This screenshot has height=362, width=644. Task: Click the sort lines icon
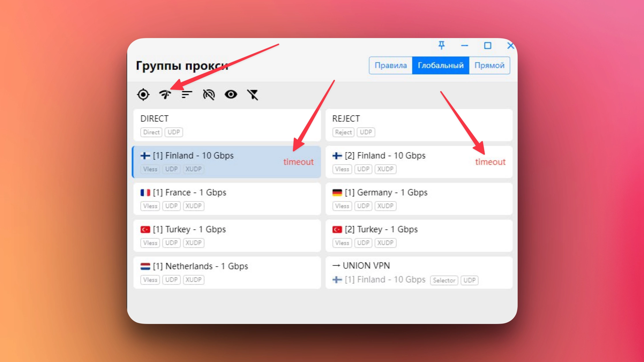coord(187,95)
